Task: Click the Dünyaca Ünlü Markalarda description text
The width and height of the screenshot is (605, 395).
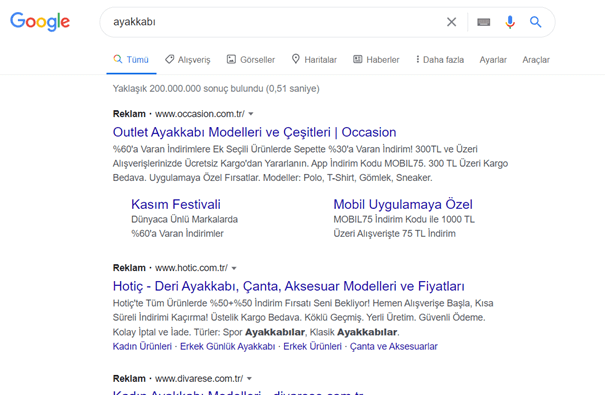Action: 184,219
